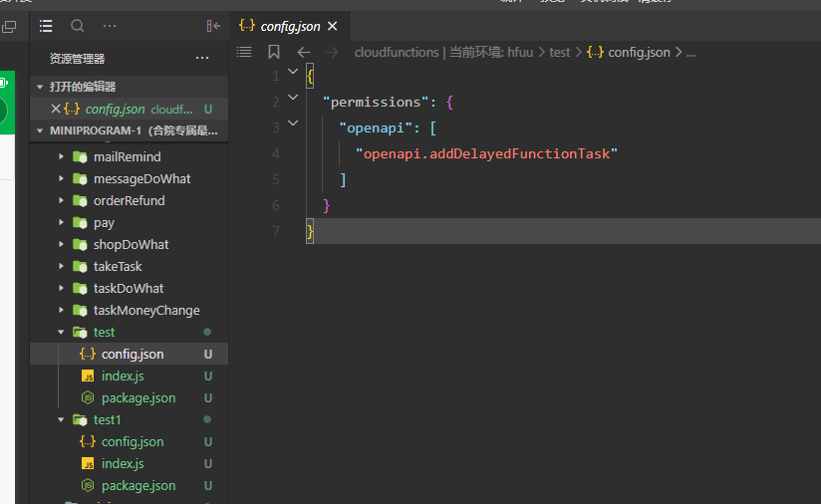Click the breadcrumb trailing ellipsis

pyautogui.click(x=690, y=53)
